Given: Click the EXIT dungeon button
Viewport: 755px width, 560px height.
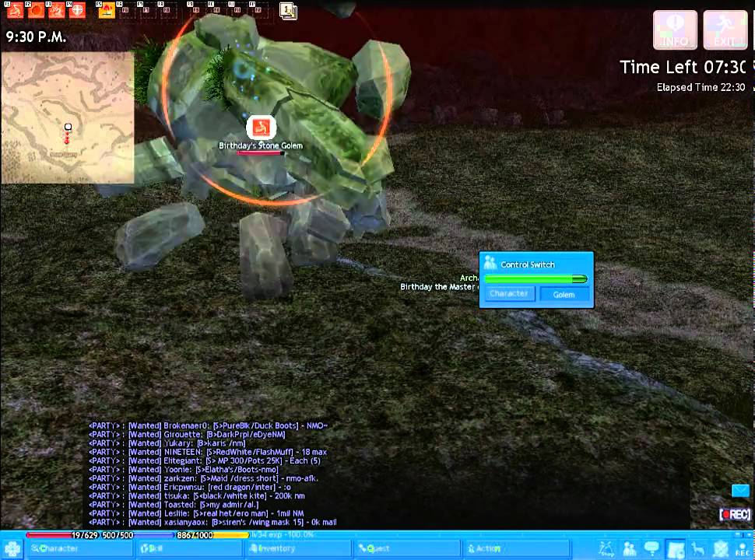Looking at the screenshot, I should click(x=725, y=30).
